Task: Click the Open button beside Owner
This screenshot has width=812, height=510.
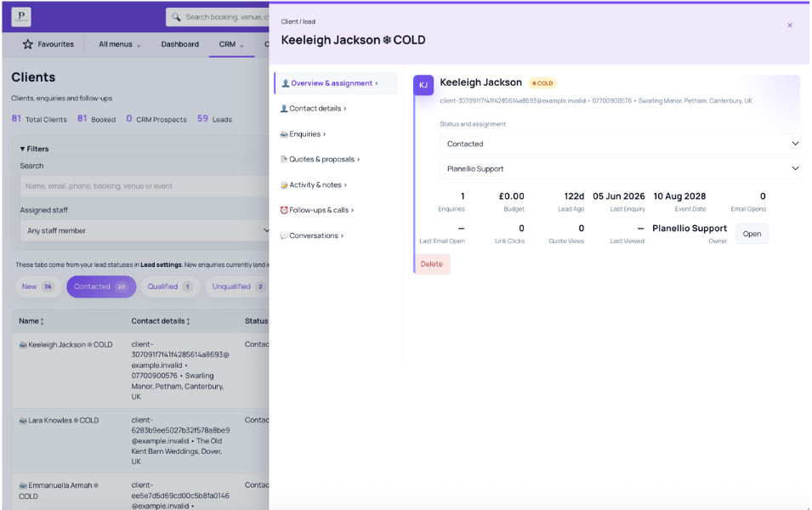Action: coord(752,234)
